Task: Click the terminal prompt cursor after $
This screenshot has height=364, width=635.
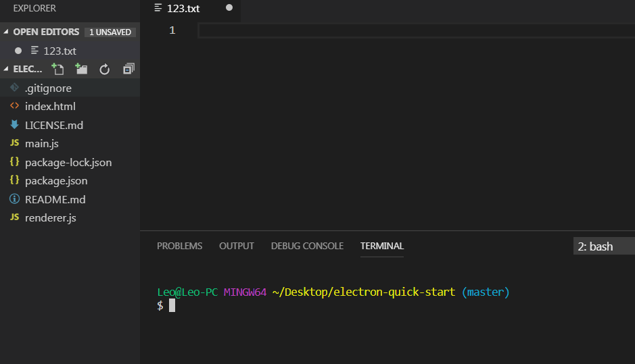Action: tap(172, 305)
